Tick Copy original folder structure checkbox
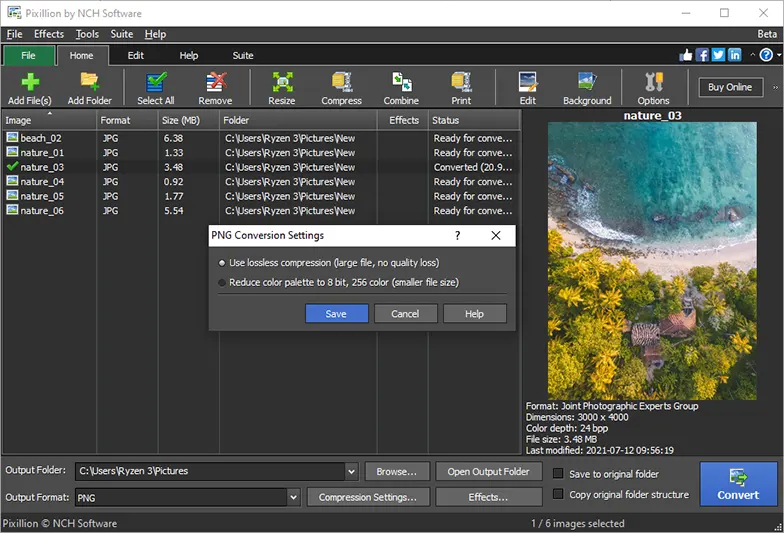This screenshot has width=784, height=533. 559,495
